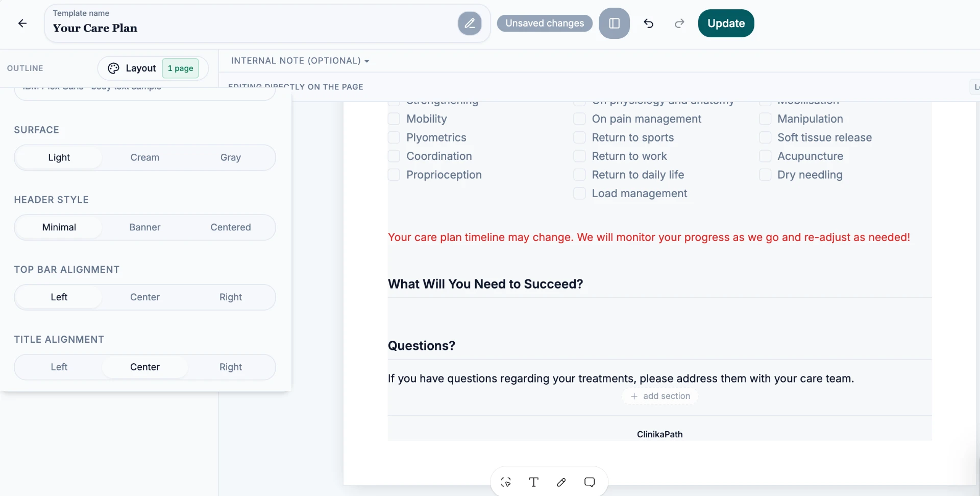Viewport: 980px width, 496px height.
Task: Check the Proprioception checkbox
Action: click(x=394, y=175)
